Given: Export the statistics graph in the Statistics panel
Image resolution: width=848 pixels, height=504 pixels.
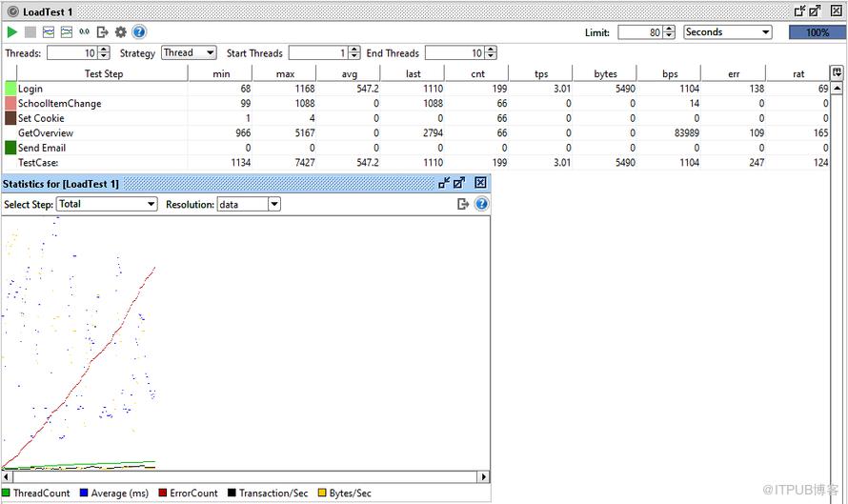Looking at the screenshot, I should [463, 204].
